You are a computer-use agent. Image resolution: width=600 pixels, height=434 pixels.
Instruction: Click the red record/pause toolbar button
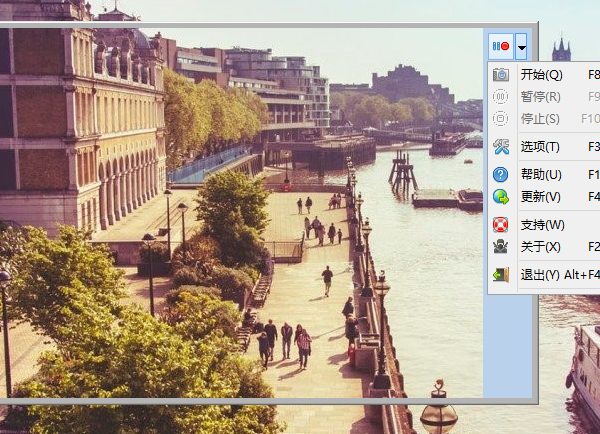500,47
